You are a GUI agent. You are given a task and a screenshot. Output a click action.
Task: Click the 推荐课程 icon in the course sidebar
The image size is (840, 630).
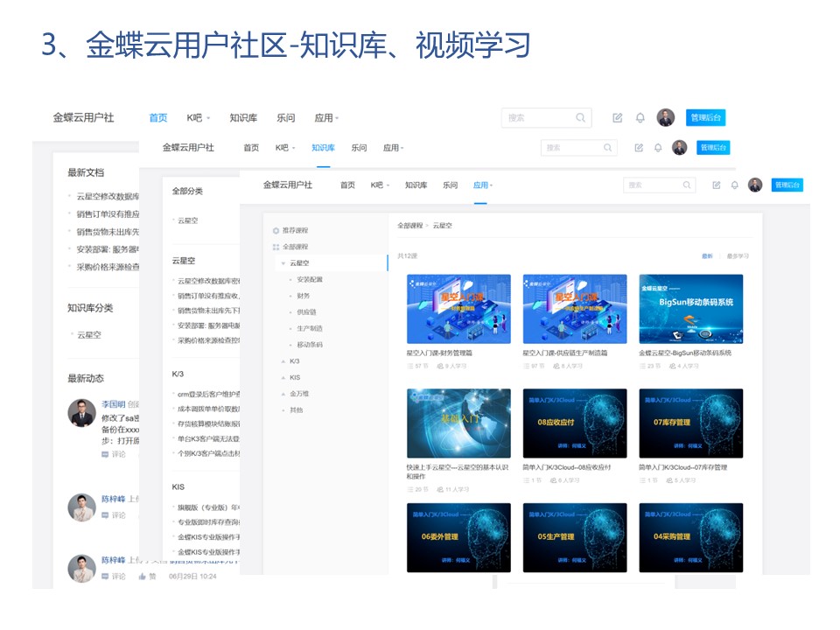(x=276, y=230)
